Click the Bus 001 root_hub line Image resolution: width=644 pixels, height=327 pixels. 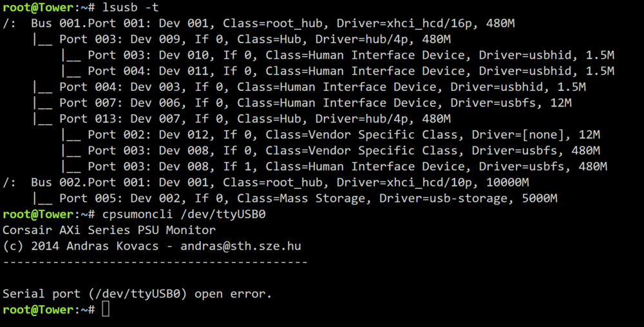click(x=259, y=23)
